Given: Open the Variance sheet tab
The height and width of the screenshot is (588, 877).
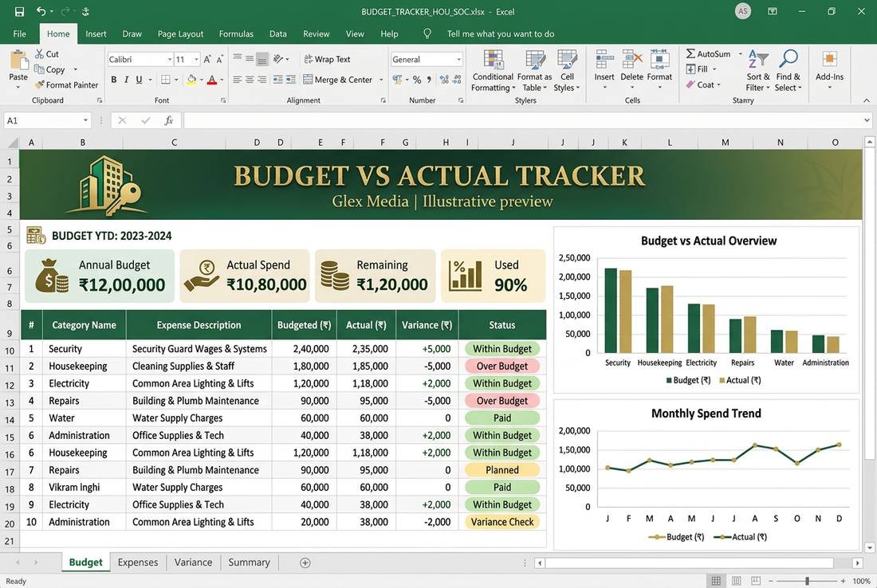Looking at the screenshot, I should (193, 563).
